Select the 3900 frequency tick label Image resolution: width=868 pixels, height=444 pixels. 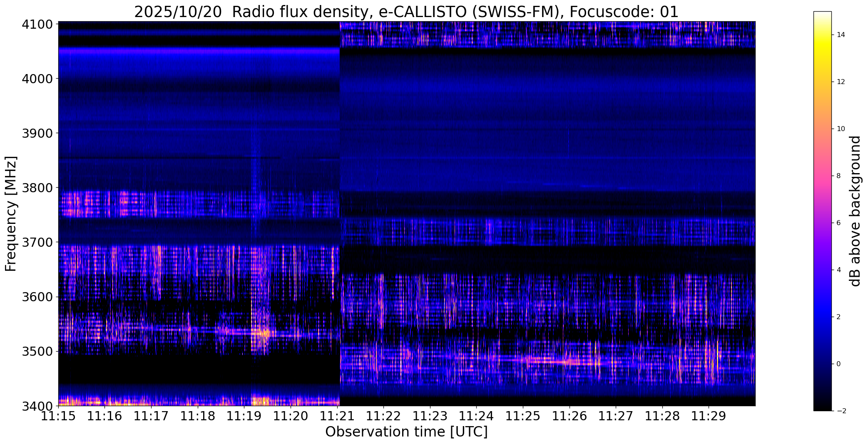coord(37,133)
